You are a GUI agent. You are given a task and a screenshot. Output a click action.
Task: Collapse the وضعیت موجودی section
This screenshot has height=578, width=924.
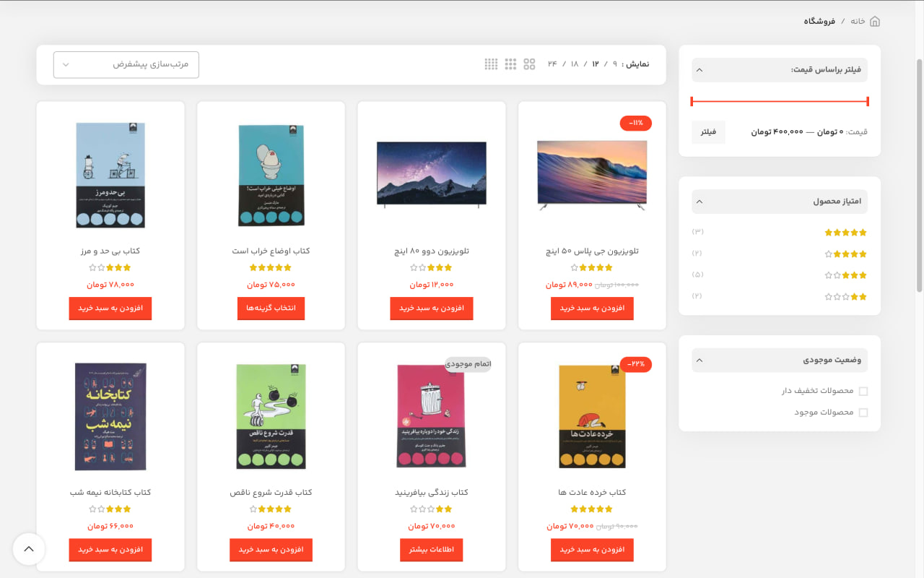(x=699, y=360)
